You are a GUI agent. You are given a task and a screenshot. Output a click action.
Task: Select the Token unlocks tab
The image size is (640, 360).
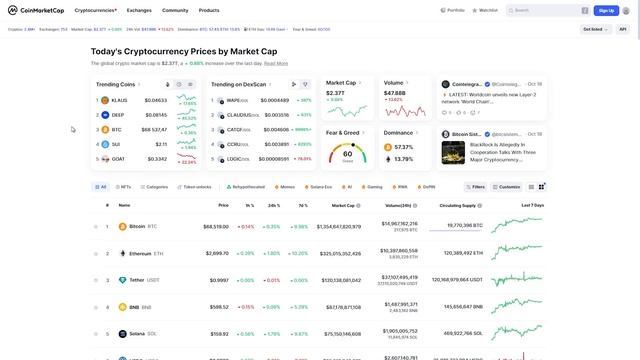click(194, 187)
